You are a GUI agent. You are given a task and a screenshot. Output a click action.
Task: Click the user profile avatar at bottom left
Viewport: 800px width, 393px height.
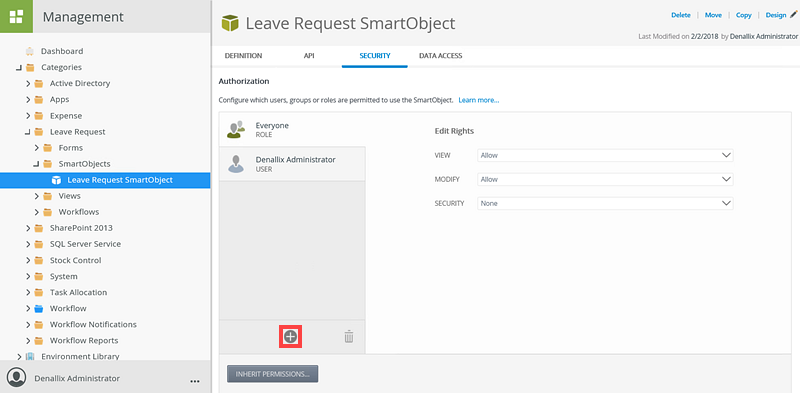pos(17,377)
